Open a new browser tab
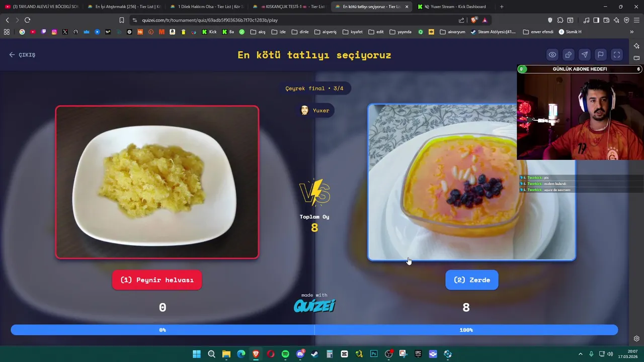 502,7
